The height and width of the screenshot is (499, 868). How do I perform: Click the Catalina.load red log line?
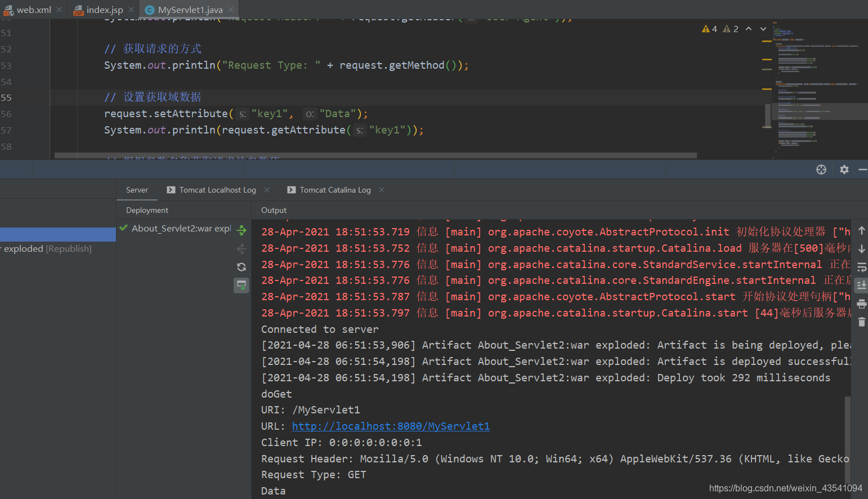556,248
